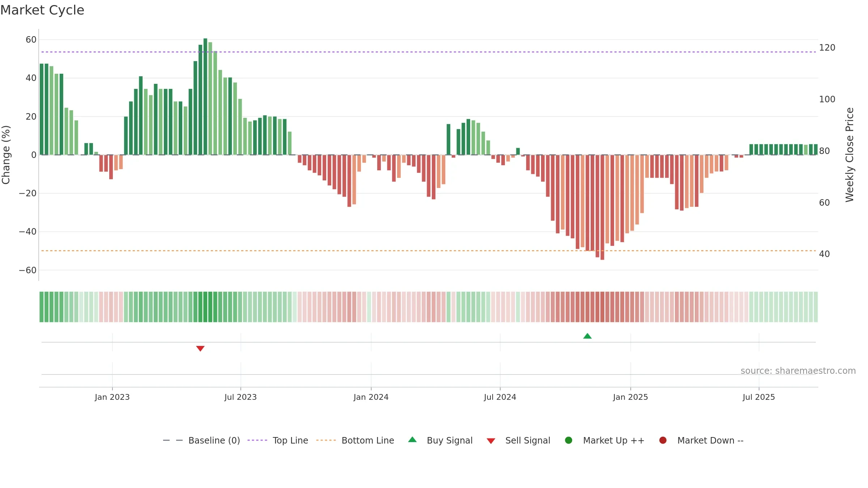Image resolution: width=868 pixels, height=488 pixels.
Task: Click the red Sell Signal triangle marker on the chart
Action: tap(200, 348)
